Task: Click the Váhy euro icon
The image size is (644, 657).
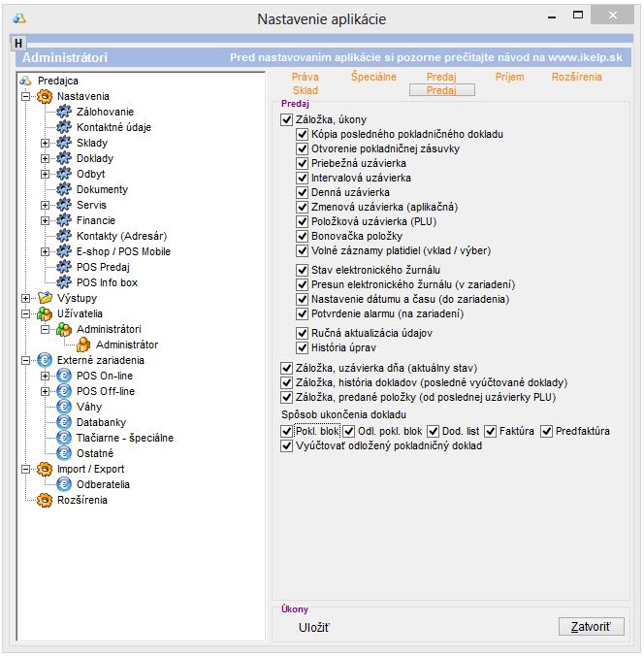Action: 65,407
